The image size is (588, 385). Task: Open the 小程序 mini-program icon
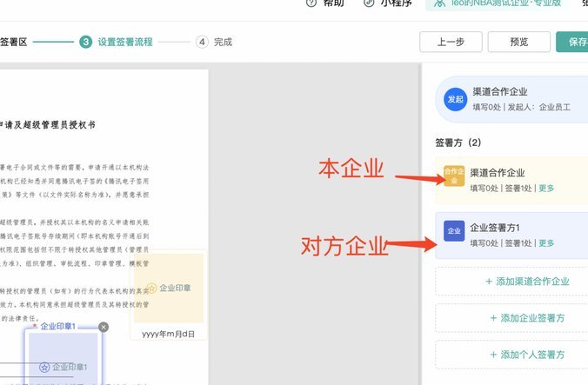pyautogui.click(x=369, y=3)
